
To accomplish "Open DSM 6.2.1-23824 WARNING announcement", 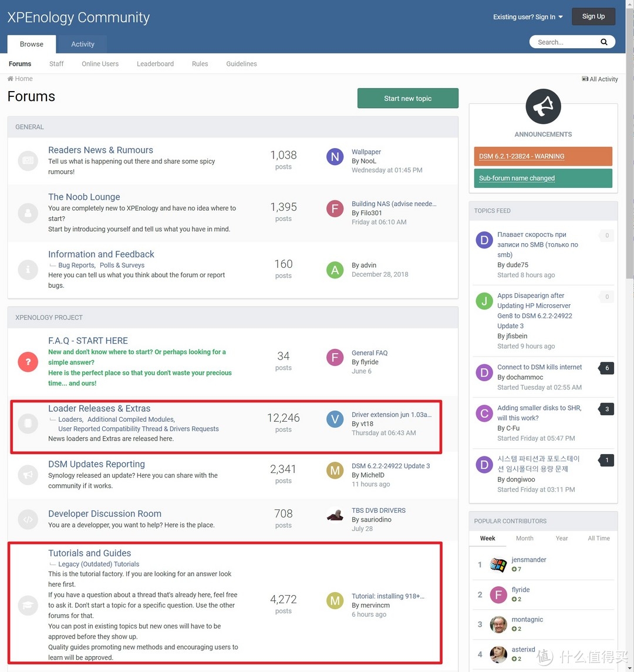I will pos(543,156).
